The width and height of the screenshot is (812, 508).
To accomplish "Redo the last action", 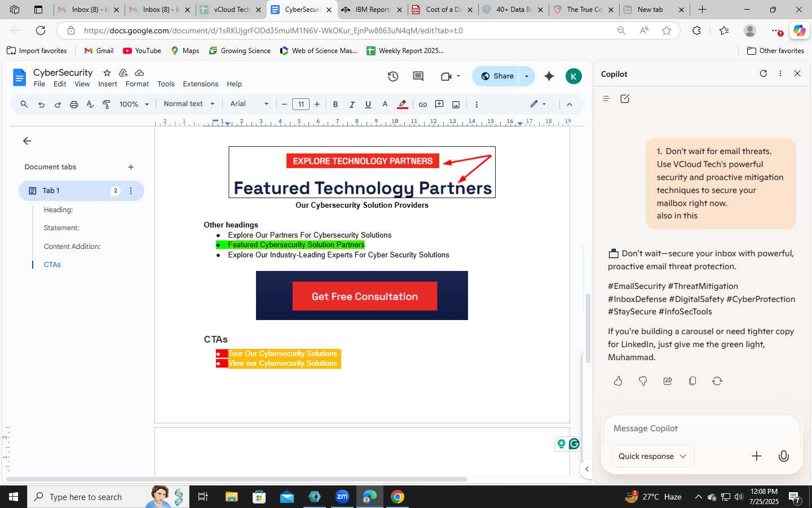I will (x=58, y=104).
